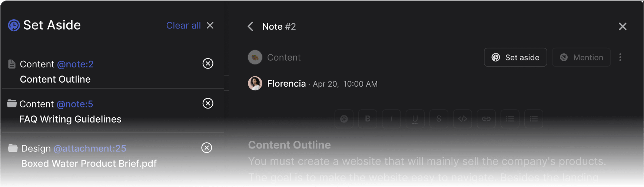Click Florencia's profile avatar
This screenshot has height=187, width=644.
click(x=255, y=84)
